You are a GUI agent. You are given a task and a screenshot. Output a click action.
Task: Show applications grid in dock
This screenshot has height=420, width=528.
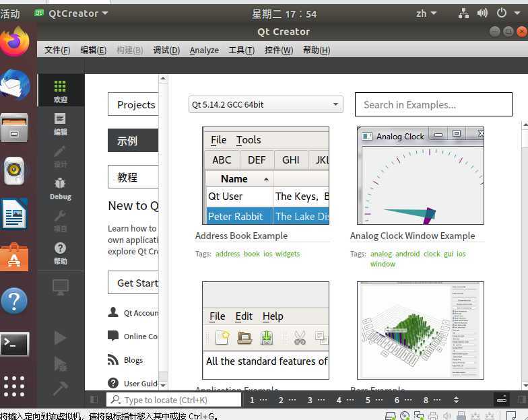tap(14, 386)
